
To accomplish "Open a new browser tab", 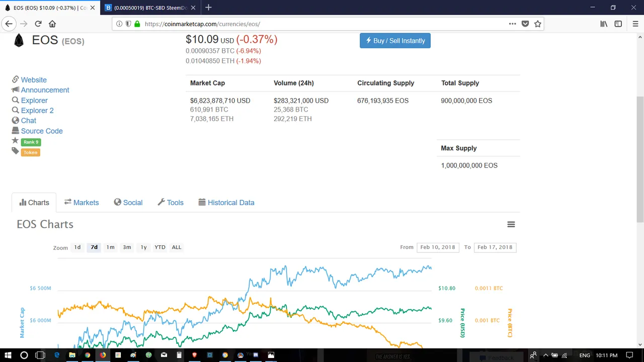I will (x=208, y=8).
